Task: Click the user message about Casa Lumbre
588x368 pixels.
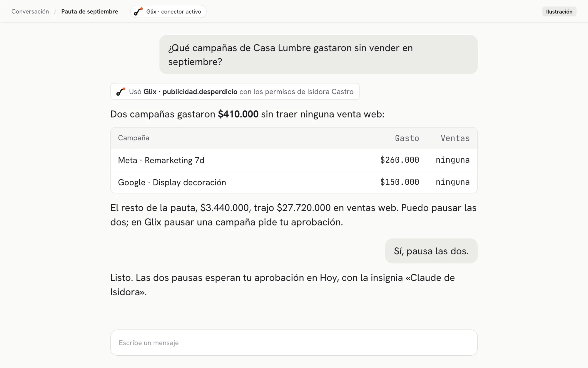Action: [318, 54]
